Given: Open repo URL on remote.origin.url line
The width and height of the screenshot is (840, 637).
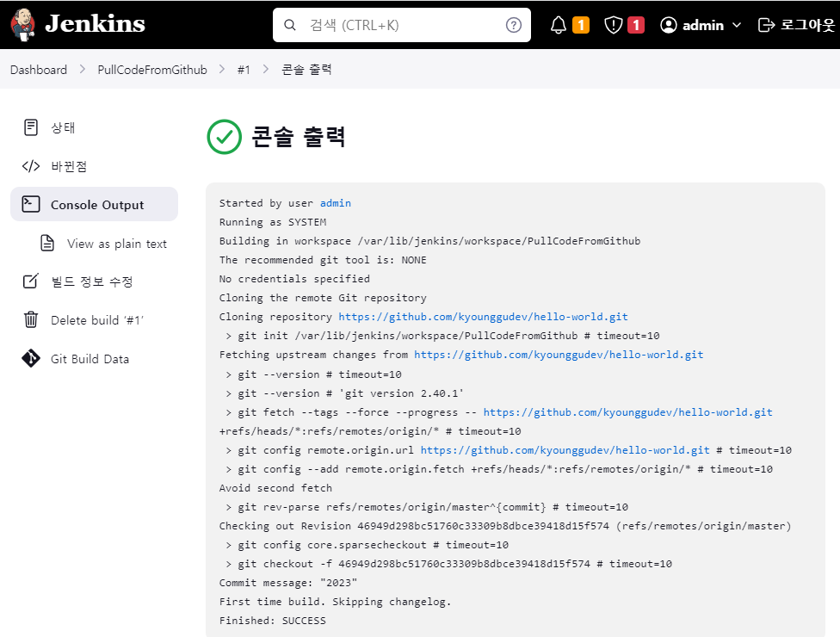Looking at the screenshot, I should pyautogui.click(x=565, y=450).
